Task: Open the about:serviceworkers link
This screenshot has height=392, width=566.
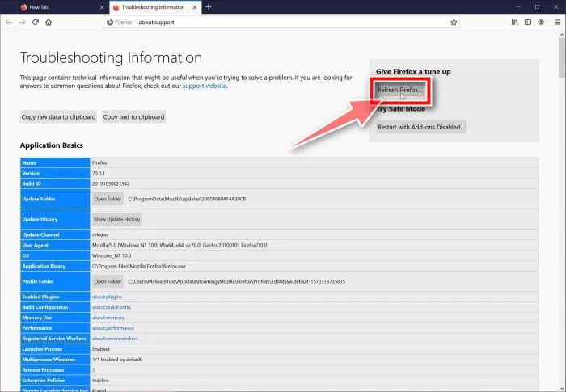Action: click(x=115, y=339)
